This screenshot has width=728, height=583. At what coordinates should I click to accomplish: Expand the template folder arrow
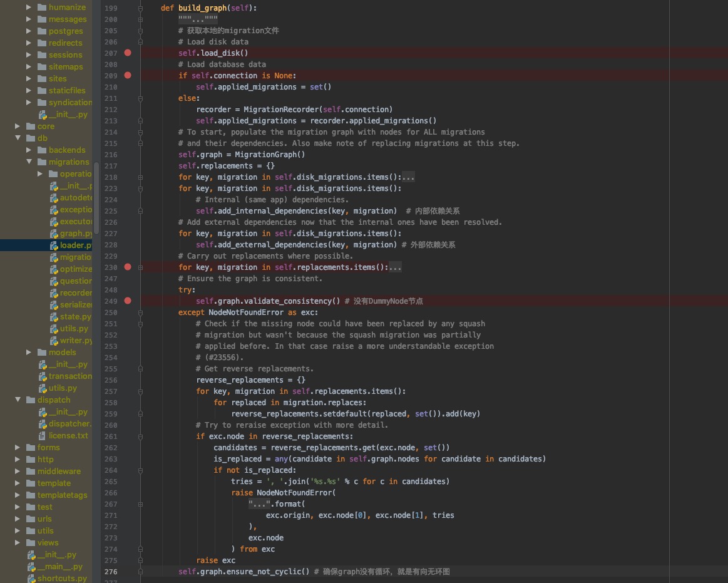18,483
